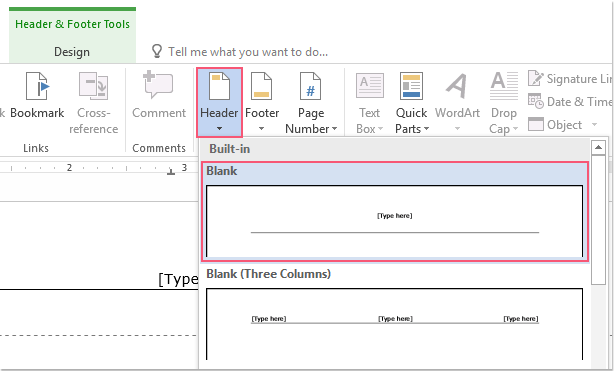Viewport: 614px width, 371px height.
Task: Insert Date & Time via its icon
Action: click(x=535, y=101)
